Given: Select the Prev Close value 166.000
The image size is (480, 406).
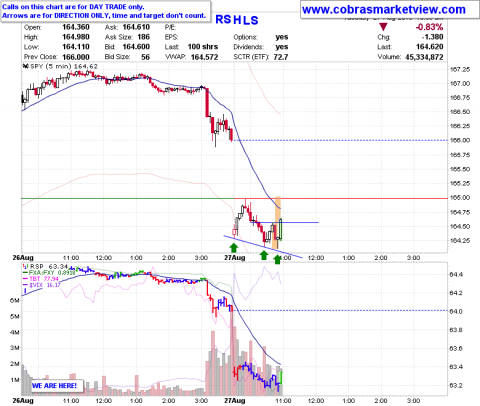Looking at the screenshot, I should pyautogui.click(x=76, y=57).
